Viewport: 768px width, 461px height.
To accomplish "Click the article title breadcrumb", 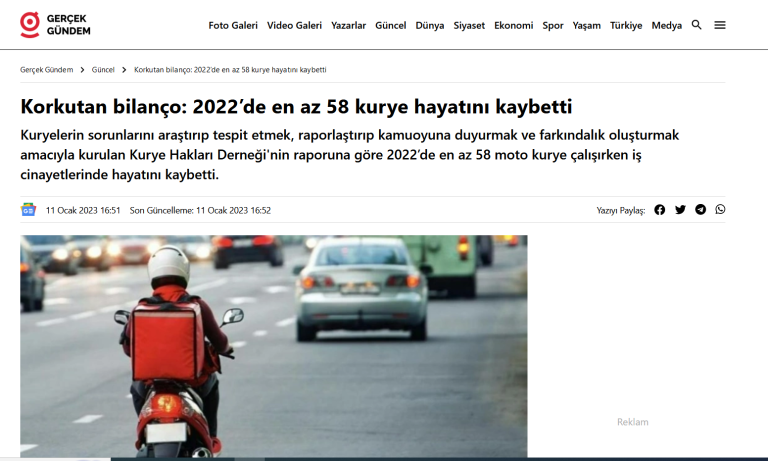I will pyautogui.click(x=230, y=70).
